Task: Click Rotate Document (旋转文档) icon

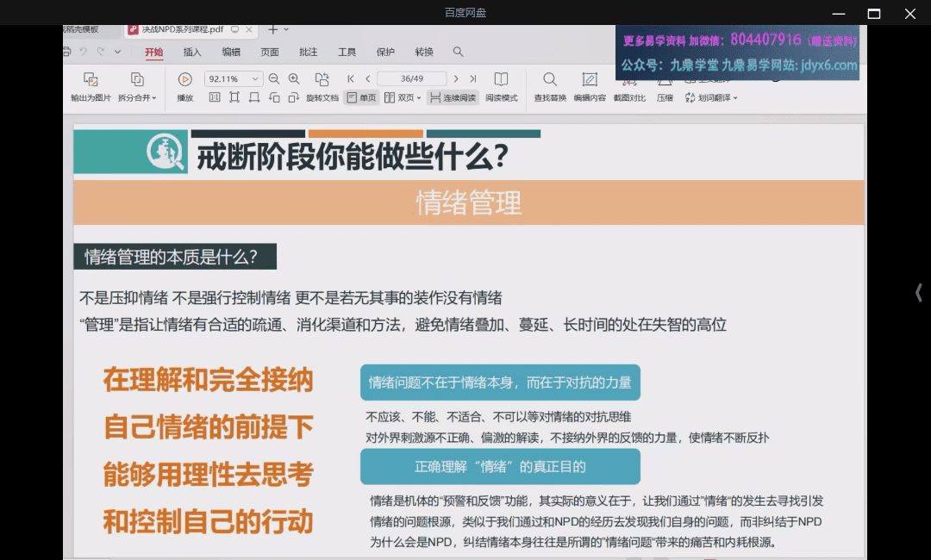Action: (322, 79)
